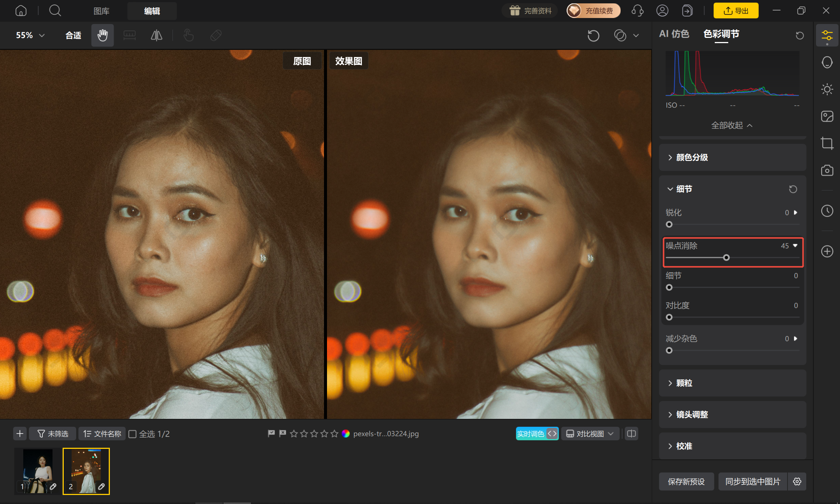Set rating to first star
840x504 pixels.
(x=294, y=434)
